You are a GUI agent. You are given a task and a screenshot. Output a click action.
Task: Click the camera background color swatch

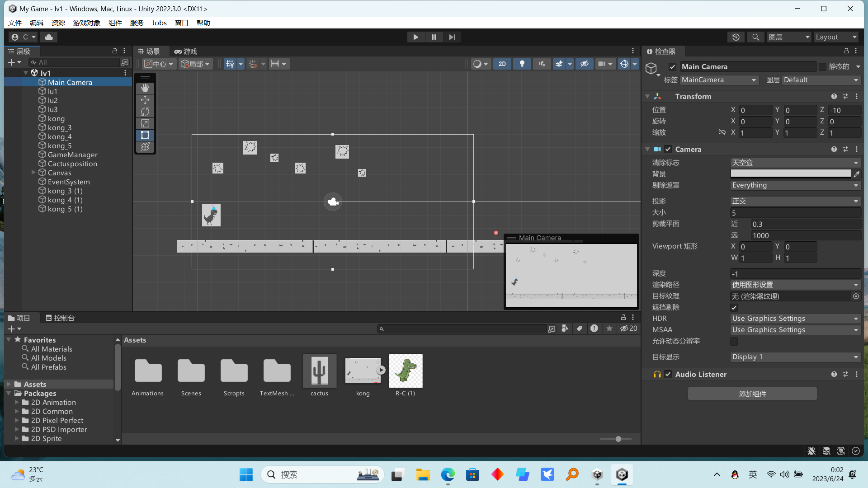[790, 174]
